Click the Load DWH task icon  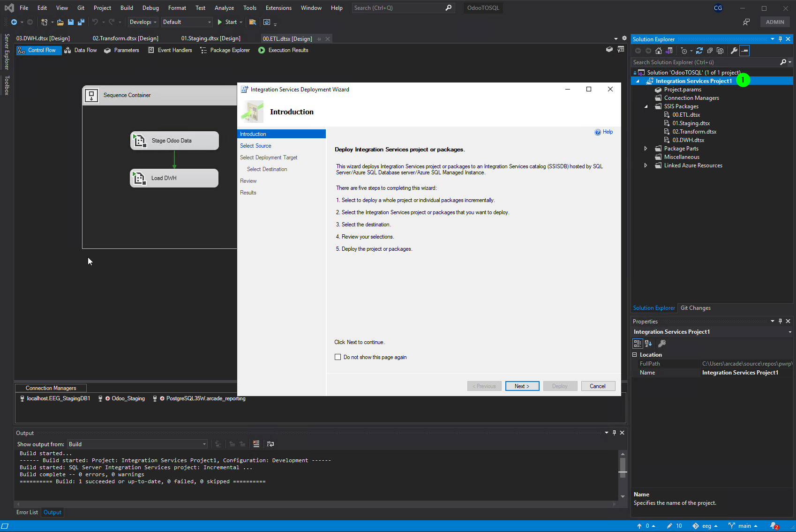pyautogui.click(x=139, y=178)
